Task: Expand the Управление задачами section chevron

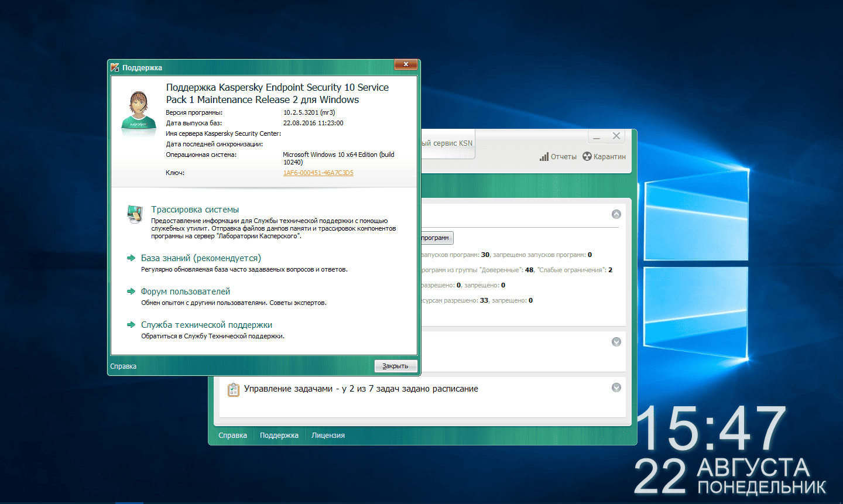Action: click(x=616, y=388)
